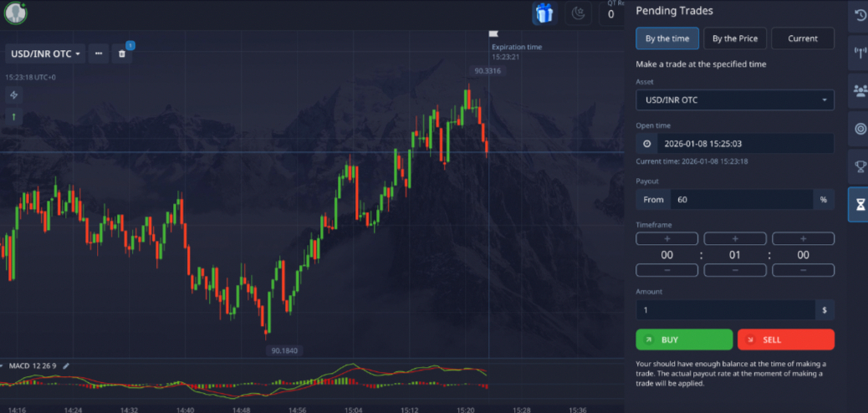Click the timeframe minutes value 01

click(734, 255)
